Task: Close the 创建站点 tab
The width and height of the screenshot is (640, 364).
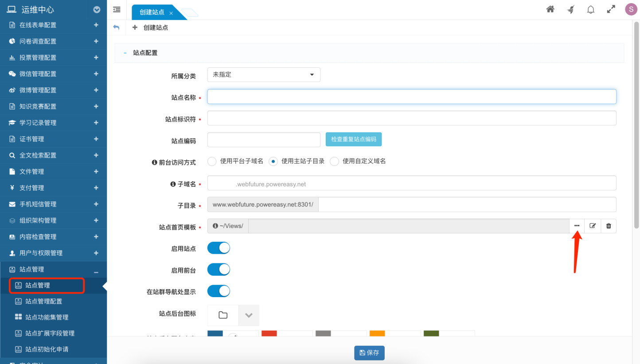Action: (x=171, y=13)
